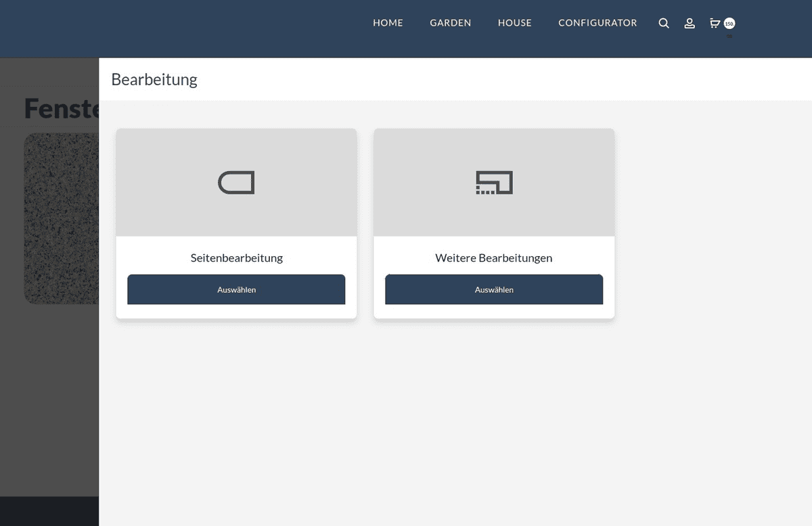
Task: Open the search icon in header
Action: click(664, 24)
